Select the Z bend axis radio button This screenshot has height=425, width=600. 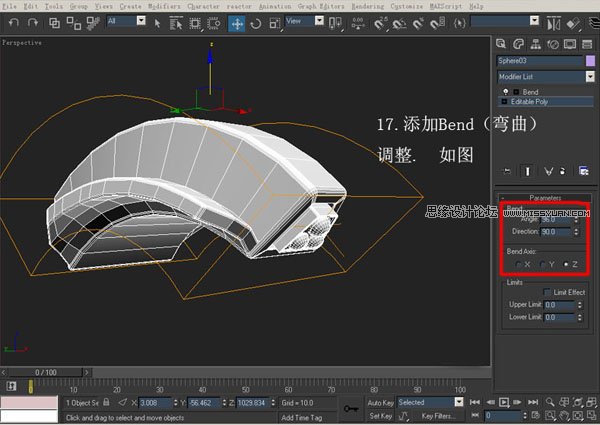pos(568,264)
